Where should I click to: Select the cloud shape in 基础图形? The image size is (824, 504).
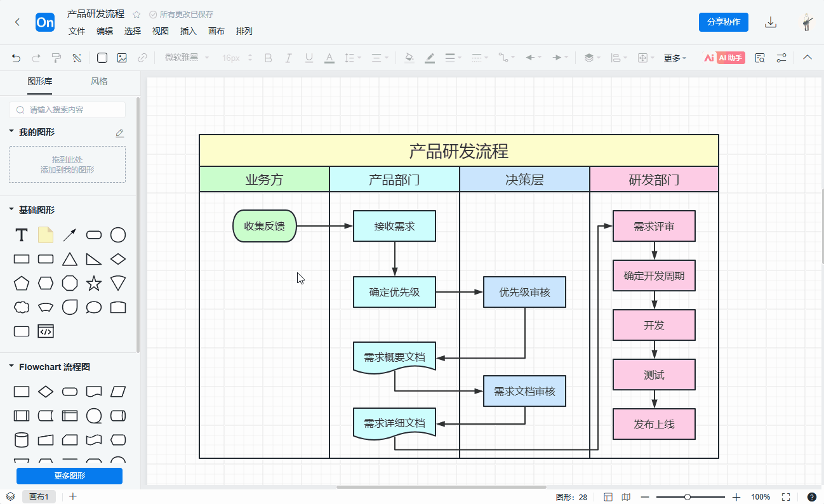(x=22, y=308)
